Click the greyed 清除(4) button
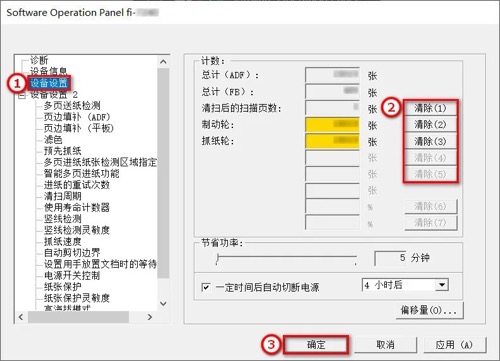500x361 pixels. (x=430, y=158)
